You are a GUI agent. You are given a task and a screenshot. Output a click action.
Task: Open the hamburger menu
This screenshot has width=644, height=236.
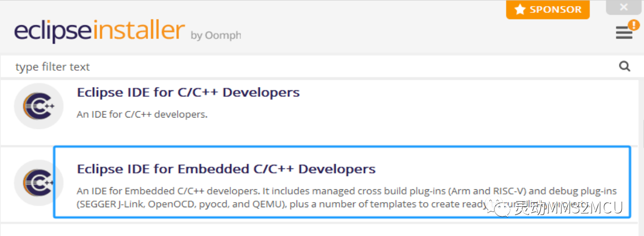pos(624,33)
